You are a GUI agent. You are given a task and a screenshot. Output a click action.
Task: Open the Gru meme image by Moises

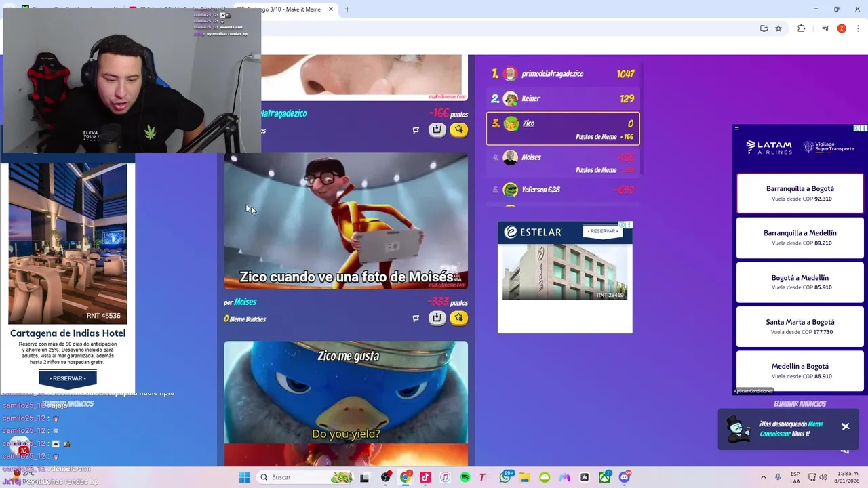pyautogui.click(x=346, y=221)
